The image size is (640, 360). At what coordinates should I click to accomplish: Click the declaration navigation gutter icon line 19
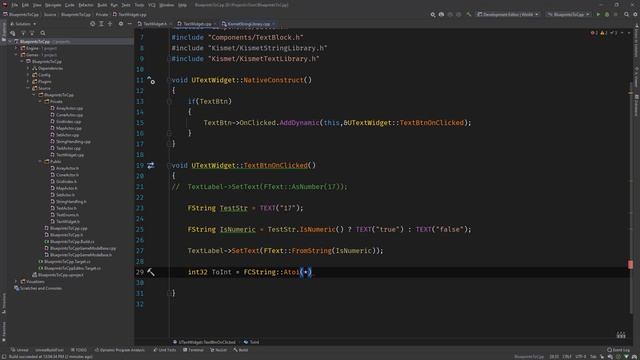(151, 165)
